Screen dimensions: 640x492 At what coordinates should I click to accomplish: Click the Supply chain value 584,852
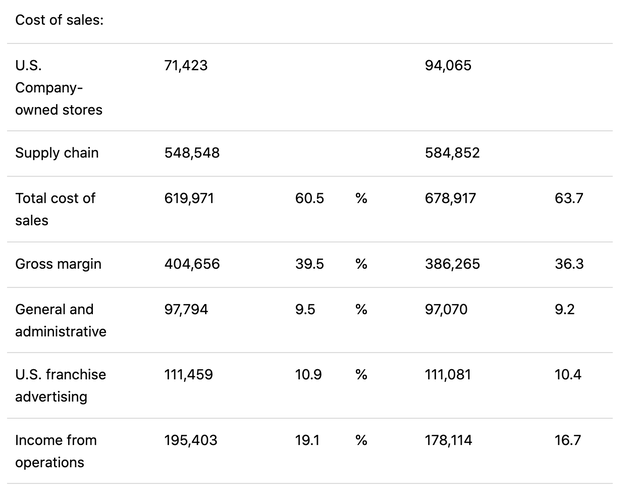(452, 153)
